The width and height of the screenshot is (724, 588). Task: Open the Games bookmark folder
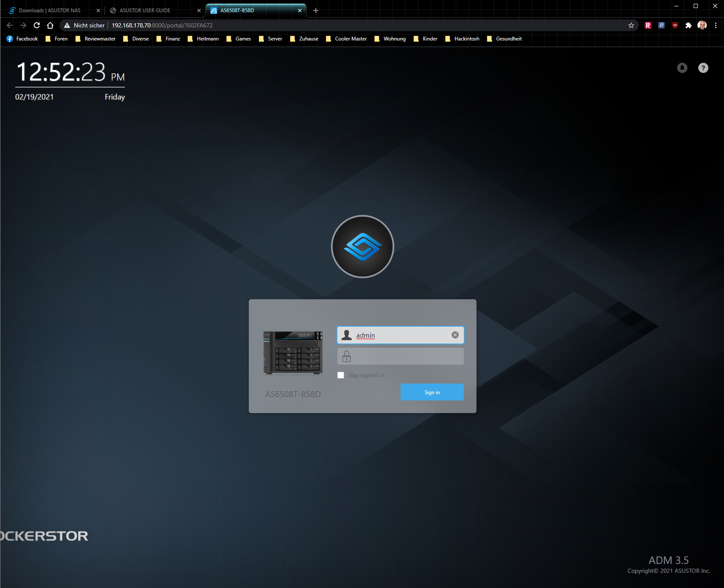(239, 39)
